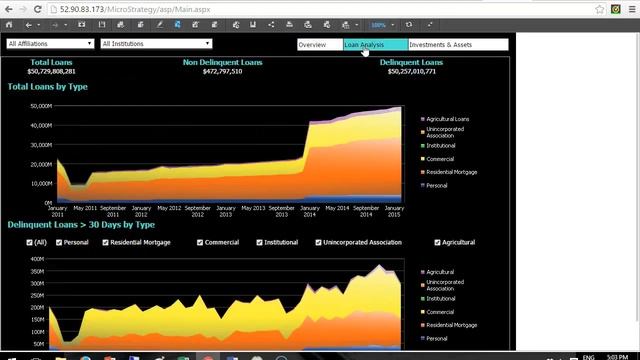This screenshot has width=640, height=360.
Task: Click the Non Delinquent Loans value $472,797,510
Action: tap(222, 71)
